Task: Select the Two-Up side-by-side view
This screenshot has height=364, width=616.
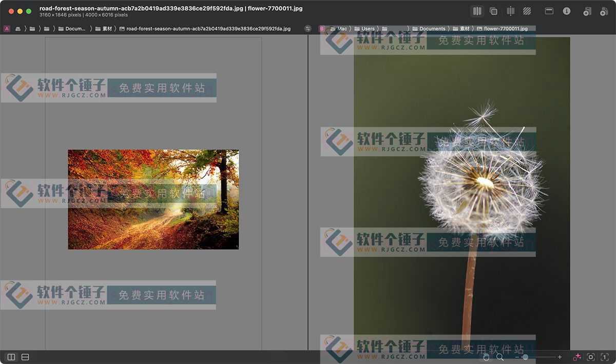Action: pos(477,11)
